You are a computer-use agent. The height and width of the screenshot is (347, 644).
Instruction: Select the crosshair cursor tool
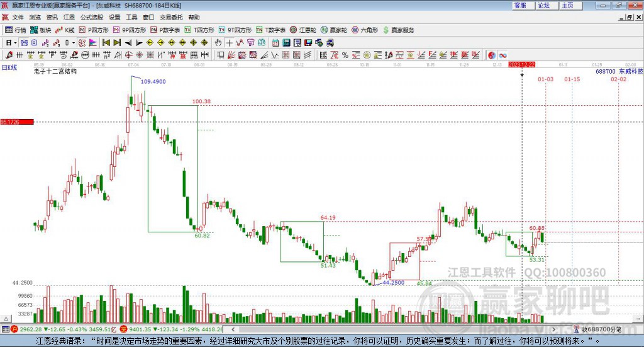click(230, 43)
